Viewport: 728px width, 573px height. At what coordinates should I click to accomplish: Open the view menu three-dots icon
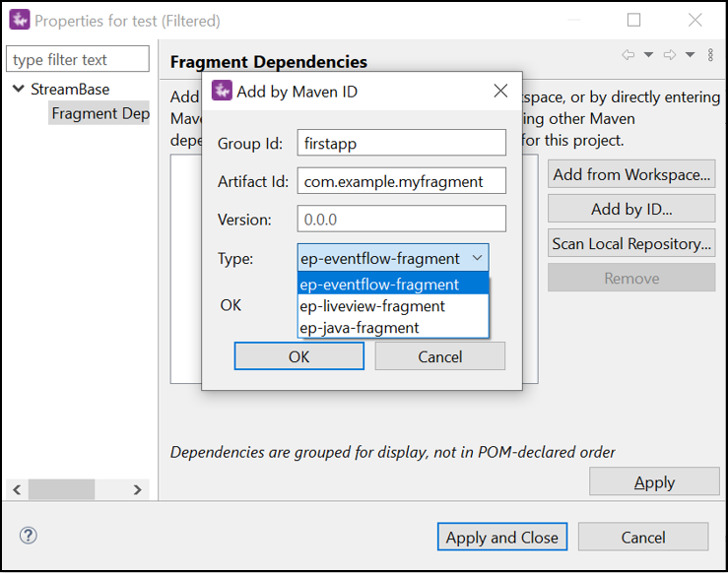[x=711, y=55]
